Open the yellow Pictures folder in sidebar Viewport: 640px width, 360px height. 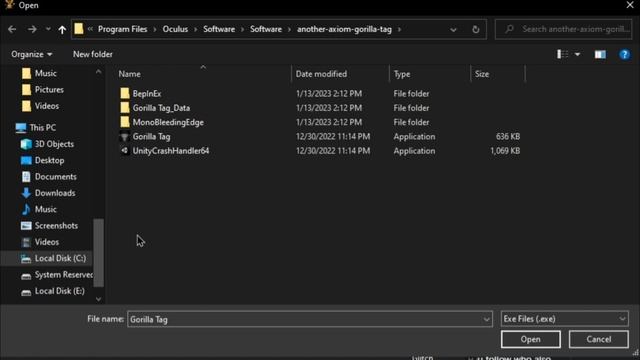49,89
